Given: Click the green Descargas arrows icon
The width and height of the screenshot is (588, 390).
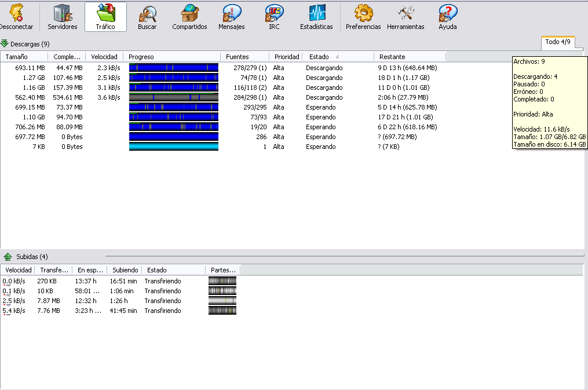Looking at the screenshot, I should [5, 43].
